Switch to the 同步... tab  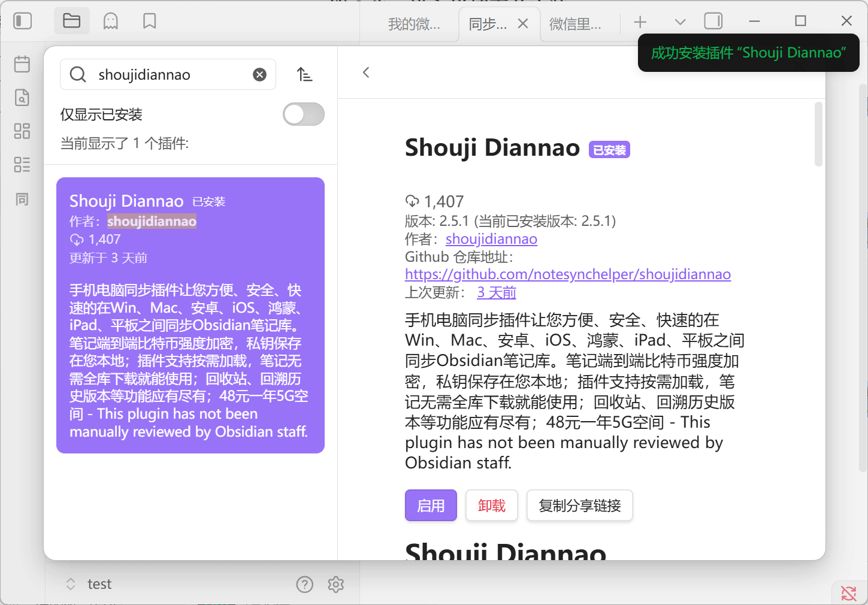(488, 24)
